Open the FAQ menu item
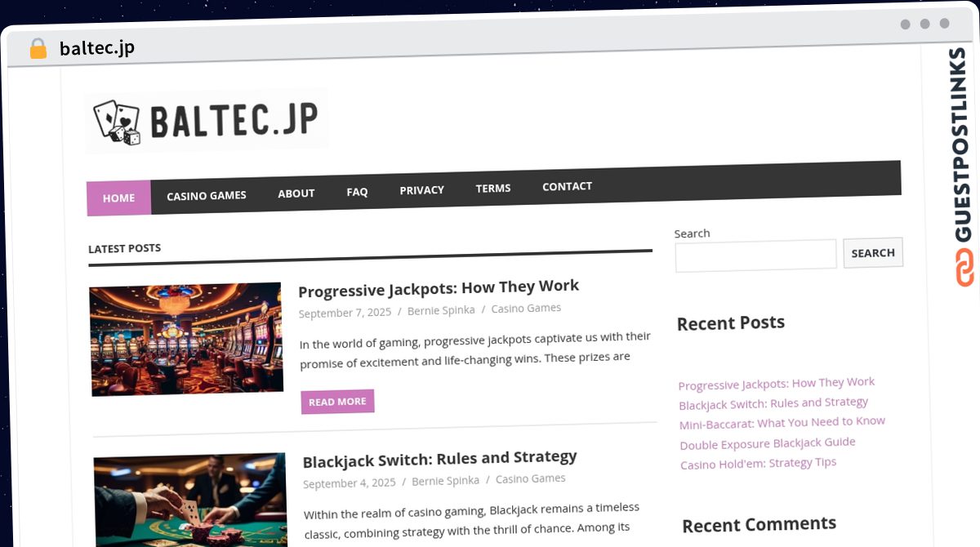 357,192
